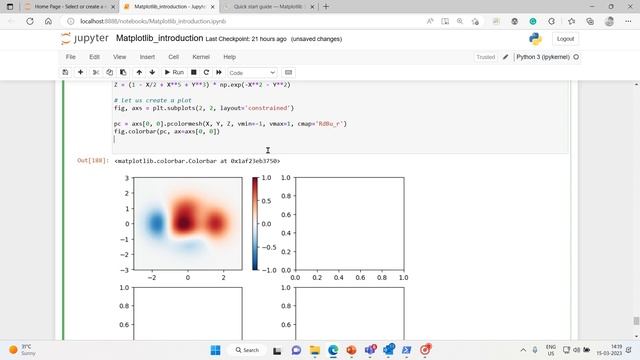Insert a cell below with the plus icon

pyautogui.click(x=80, y=72)
